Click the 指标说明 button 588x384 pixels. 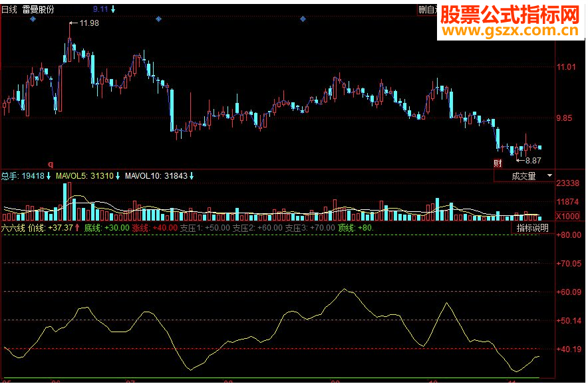533,228
